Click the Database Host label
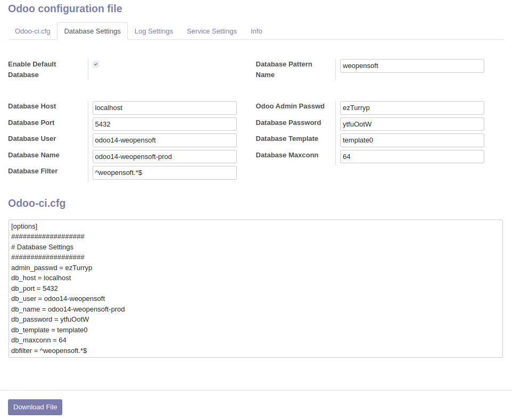The height and width of the screenshot is (420, 512). [32, 106]
